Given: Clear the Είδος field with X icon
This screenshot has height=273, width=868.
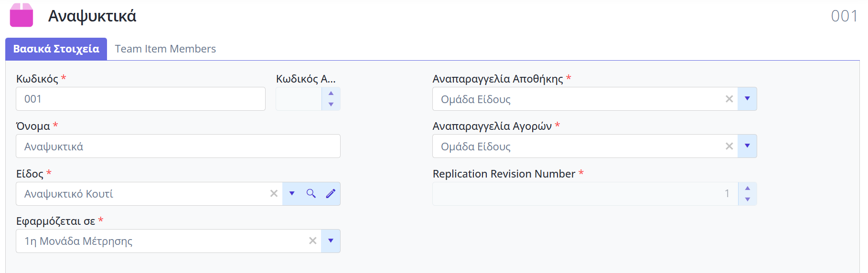Looking at the screenshot, I should (274, 194).
